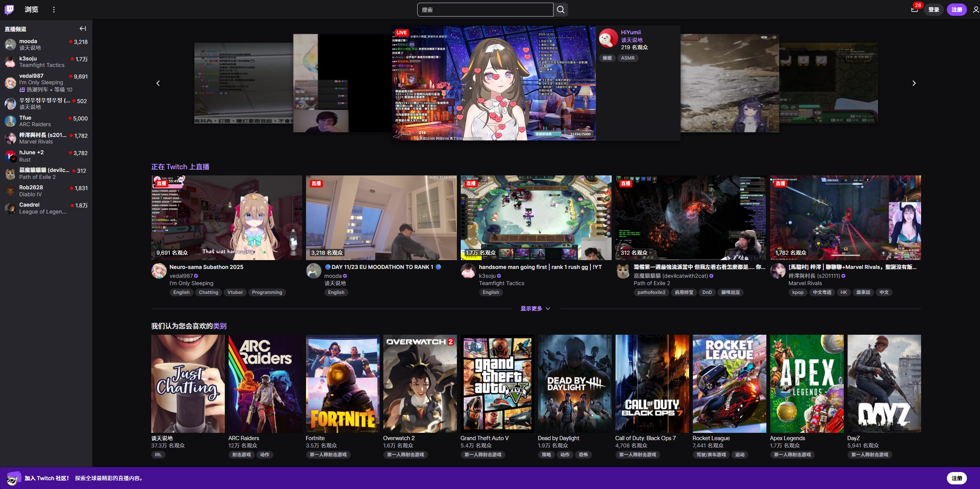
Task: Open mooda's channel avatar in sidebar
Action: pos(10,44)
